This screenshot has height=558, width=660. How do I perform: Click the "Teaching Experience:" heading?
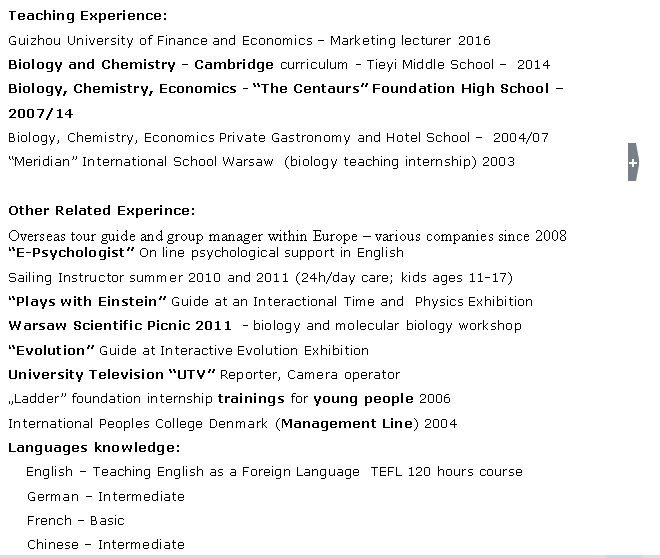click(x=88, y=16)
